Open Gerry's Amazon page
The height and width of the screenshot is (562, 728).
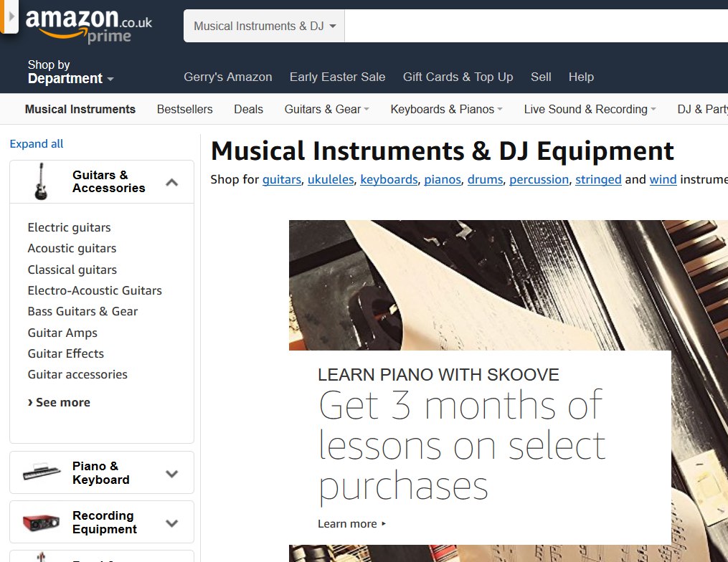[228, 77]
